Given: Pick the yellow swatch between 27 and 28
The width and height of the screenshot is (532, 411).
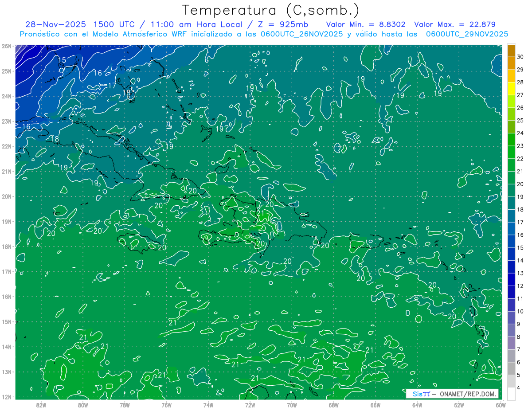Looking at the screenshot, I should point(511,89).
